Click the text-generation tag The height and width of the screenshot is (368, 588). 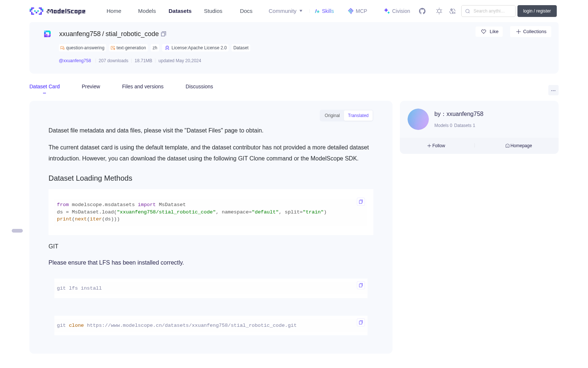128,48
